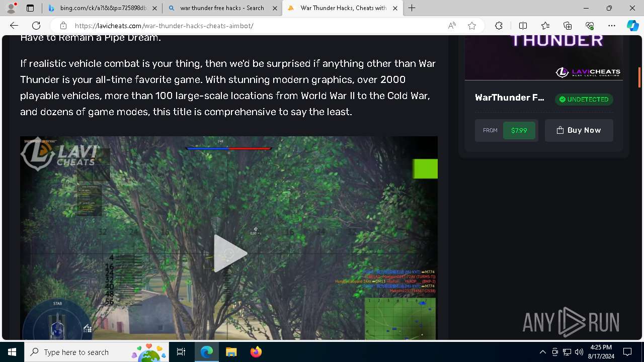The height and width of the screenshot is (362, 644).
Task: Add this page to favorites
Action: [x=472, y=26]
